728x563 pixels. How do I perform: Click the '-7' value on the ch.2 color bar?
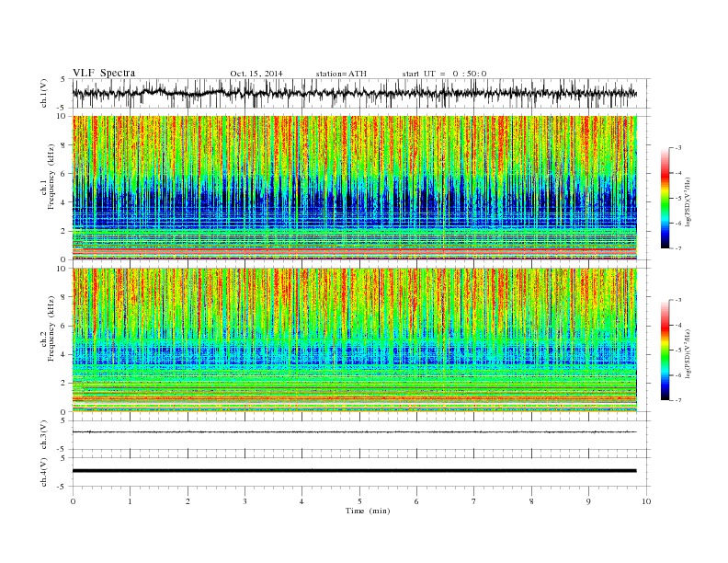click(678, 400)
